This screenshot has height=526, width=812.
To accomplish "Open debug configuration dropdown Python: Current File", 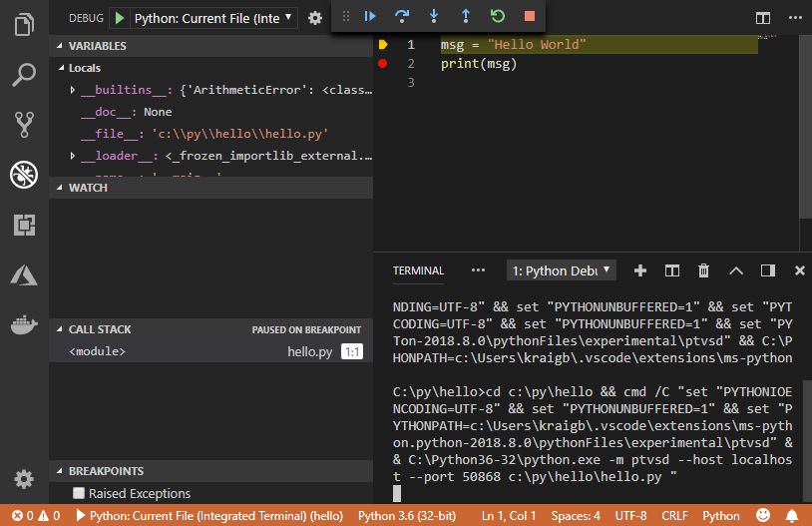I will (x=213, y=18).
